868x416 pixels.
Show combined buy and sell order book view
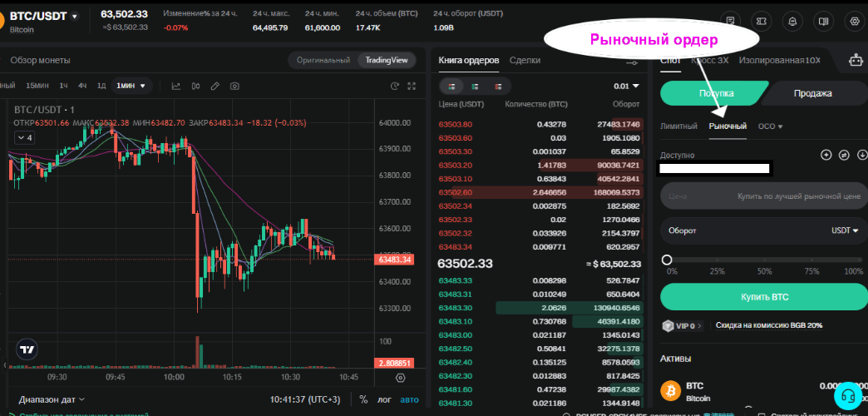pyautogui.click(x=451, y=87)
